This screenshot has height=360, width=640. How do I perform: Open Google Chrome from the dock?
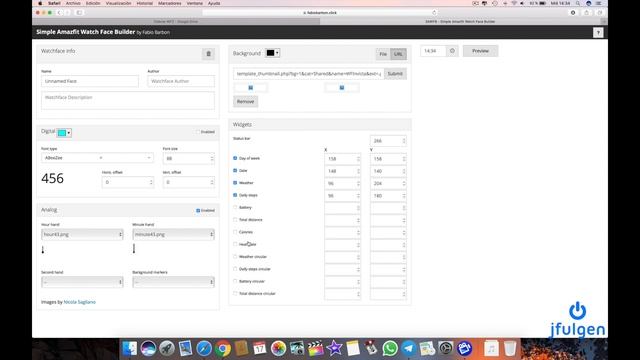[x=222, y=349]
